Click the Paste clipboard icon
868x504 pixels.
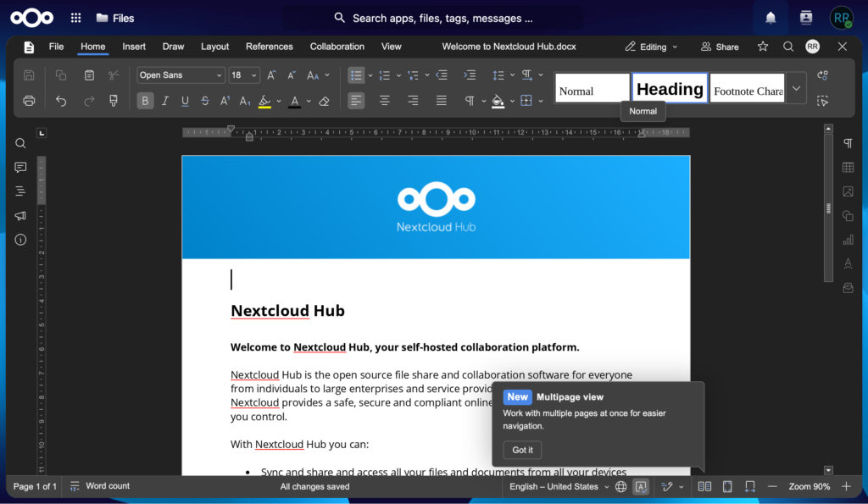tap(89, 75)
